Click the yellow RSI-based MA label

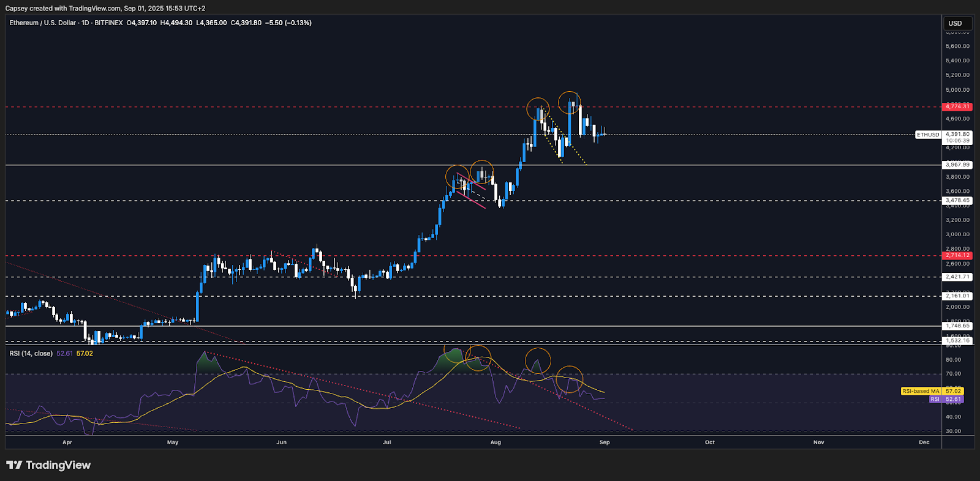[x=921, y=391]
